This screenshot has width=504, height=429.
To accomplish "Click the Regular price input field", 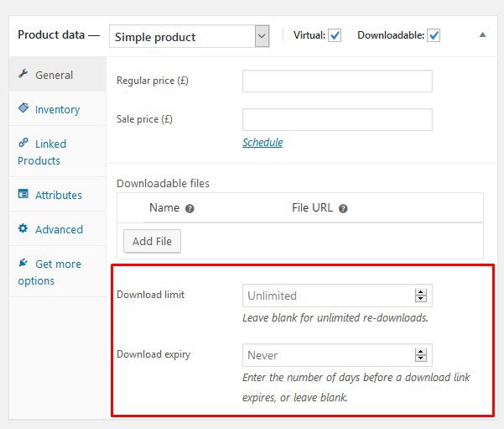I will coord(337,81).
